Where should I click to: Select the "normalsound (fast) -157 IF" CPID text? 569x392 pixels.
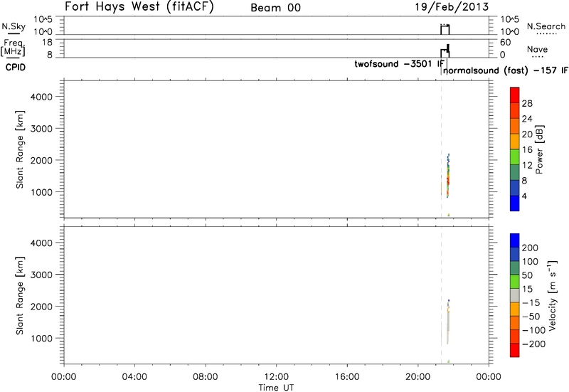[x=505, y=70]
